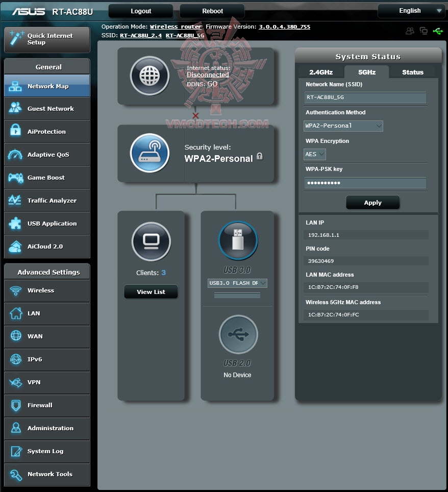
Task: Open the System Log menu item
Action: [x=47, y=451]
